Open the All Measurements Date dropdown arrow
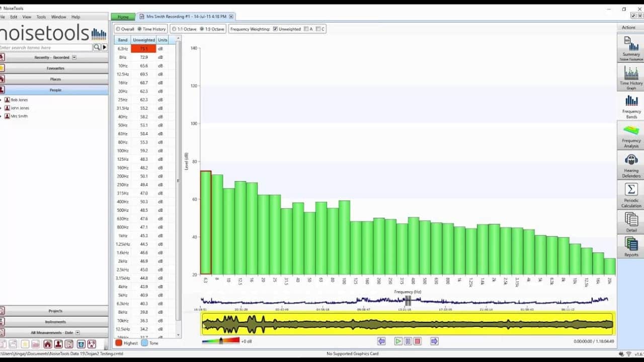 77,333
